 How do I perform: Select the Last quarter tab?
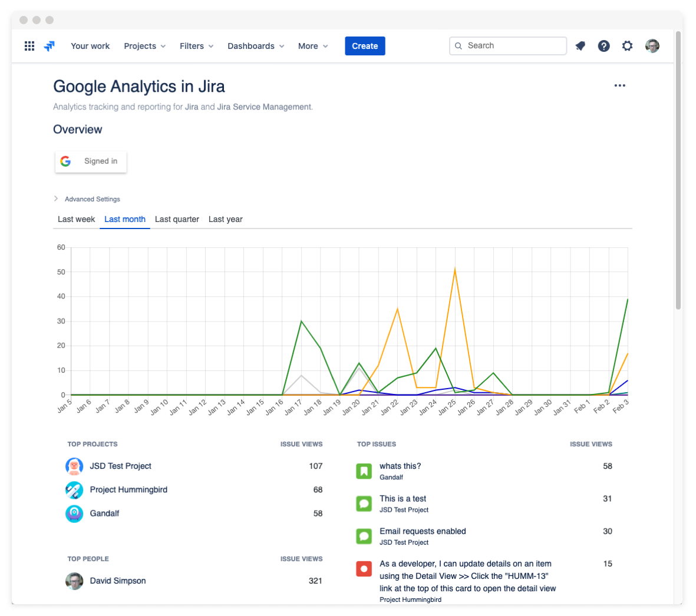pos(177,219)
